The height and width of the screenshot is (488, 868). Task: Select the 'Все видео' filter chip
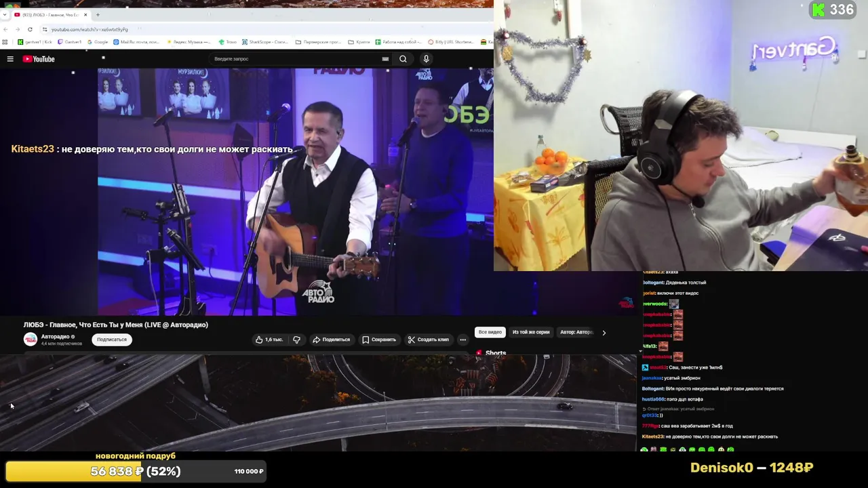point(490,332)
